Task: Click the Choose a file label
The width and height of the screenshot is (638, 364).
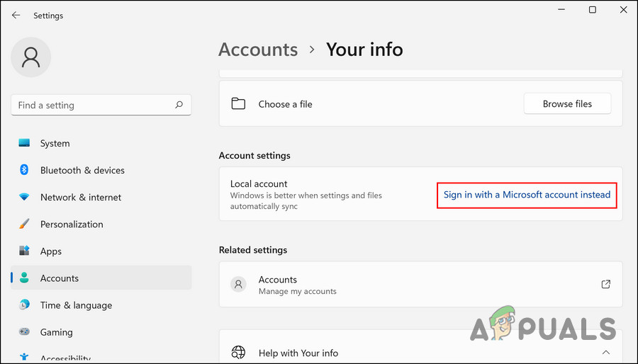Action: [285, 104]
